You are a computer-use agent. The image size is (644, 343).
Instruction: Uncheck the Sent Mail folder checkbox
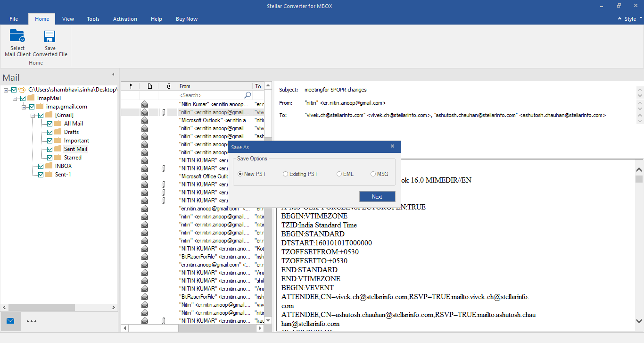pos(50,149)
